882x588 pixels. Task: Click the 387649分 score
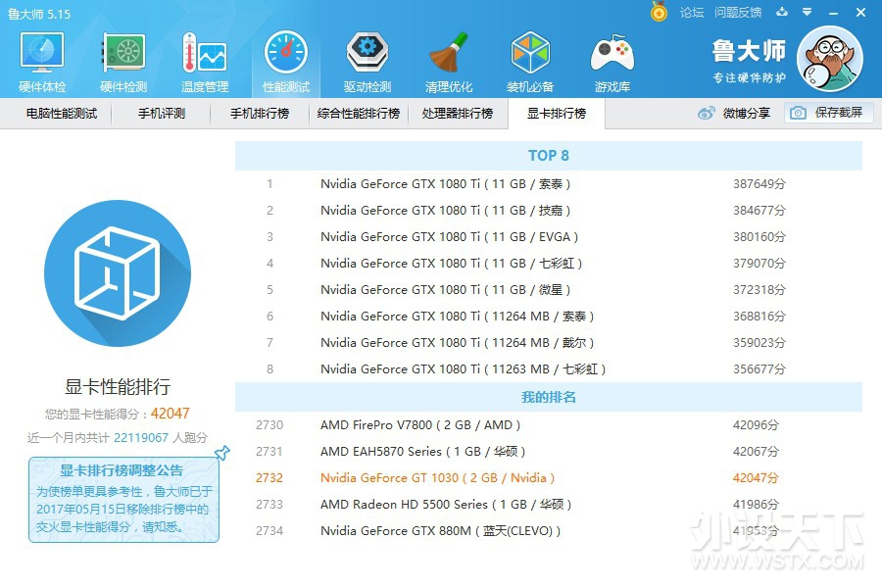click(759, 184)
